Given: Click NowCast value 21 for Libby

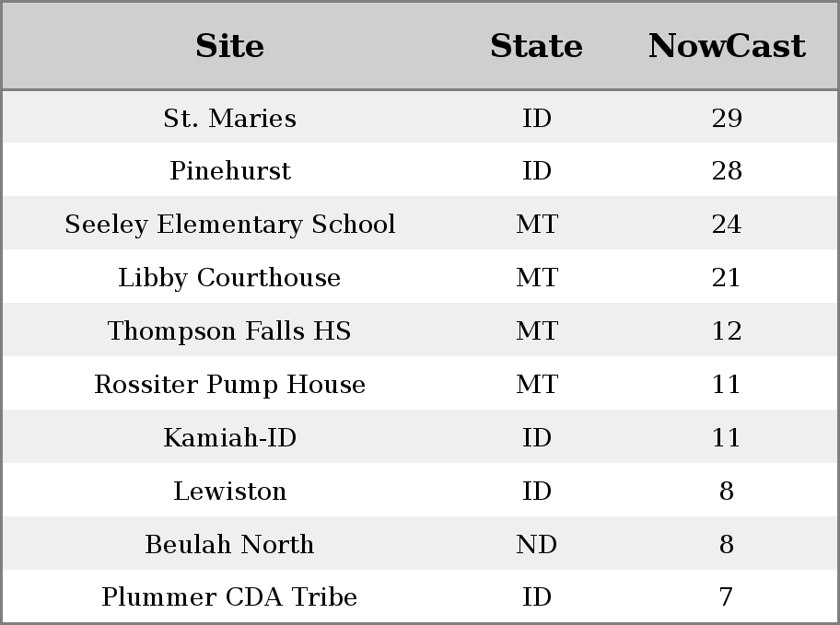Looking at the screenshot, I should (727, 278).
